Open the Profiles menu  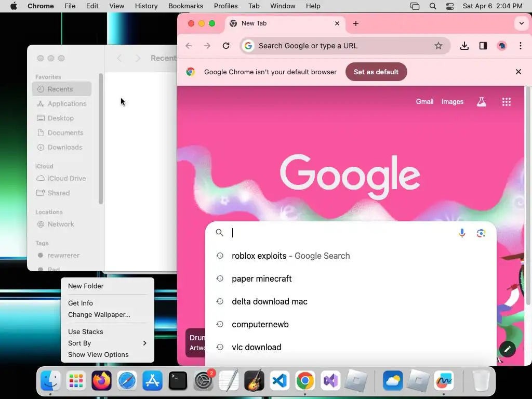click(225, 6)
